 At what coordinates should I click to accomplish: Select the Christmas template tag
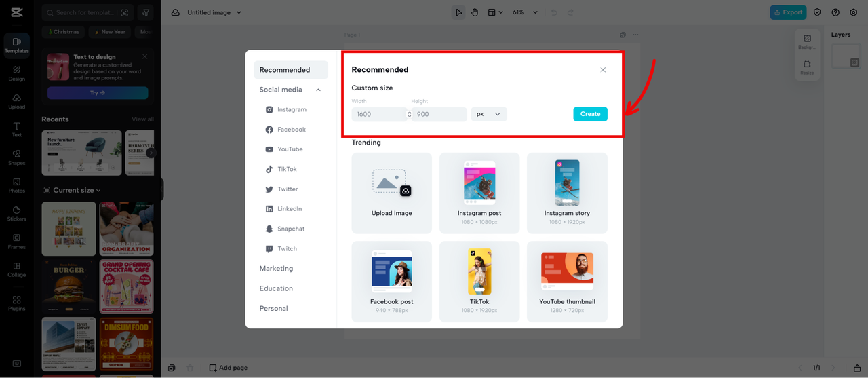(x=62, y=32)
